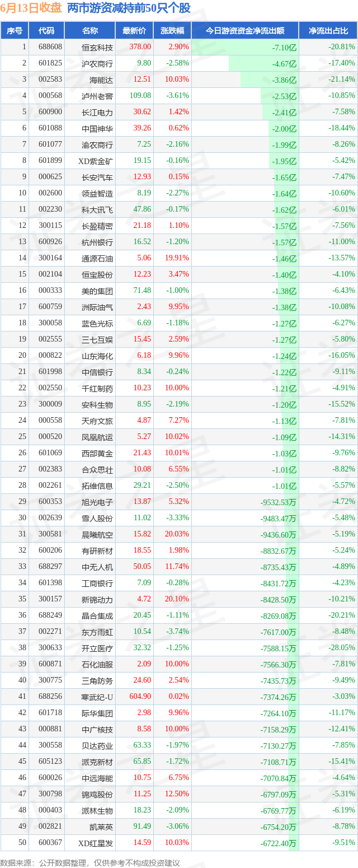Click stock name 中国神华

(x=97, y=128)
